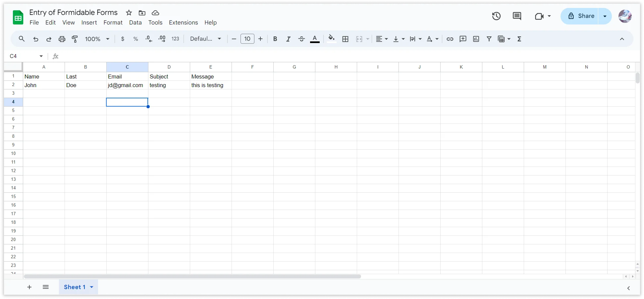Create a filter on the data
This screenshot has height=299, width=644.
click(x=489, y=39)
